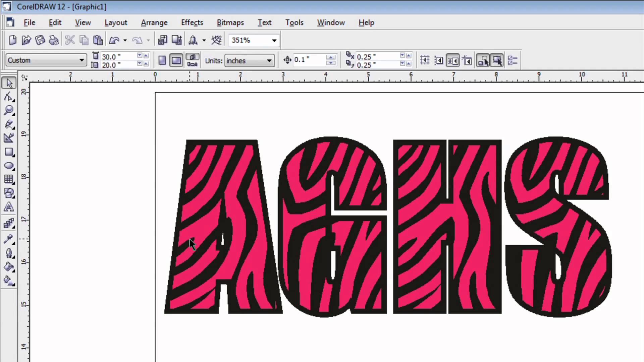
Task: Open the Application Launcher rocket icon
Action: [193, 40]
